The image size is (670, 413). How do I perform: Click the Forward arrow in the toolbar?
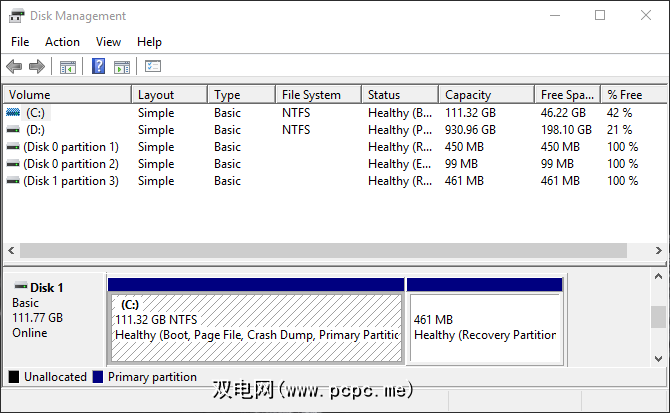(x=37, y=67)
